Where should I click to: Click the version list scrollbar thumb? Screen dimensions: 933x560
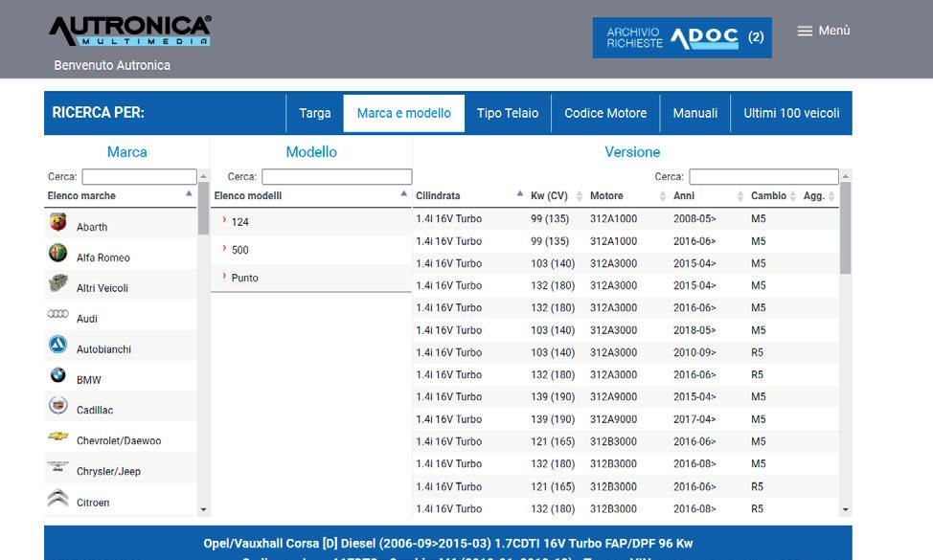tap(845, 228)
